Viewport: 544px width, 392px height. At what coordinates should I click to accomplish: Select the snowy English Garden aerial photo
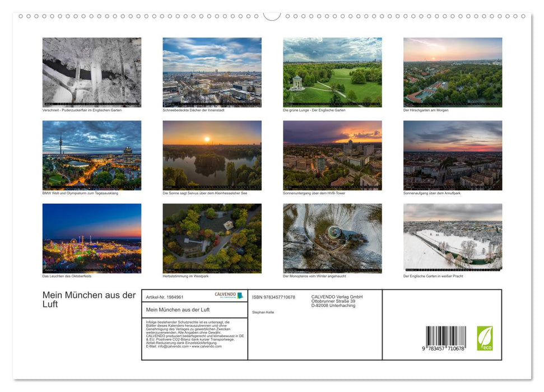click(453, 238)
